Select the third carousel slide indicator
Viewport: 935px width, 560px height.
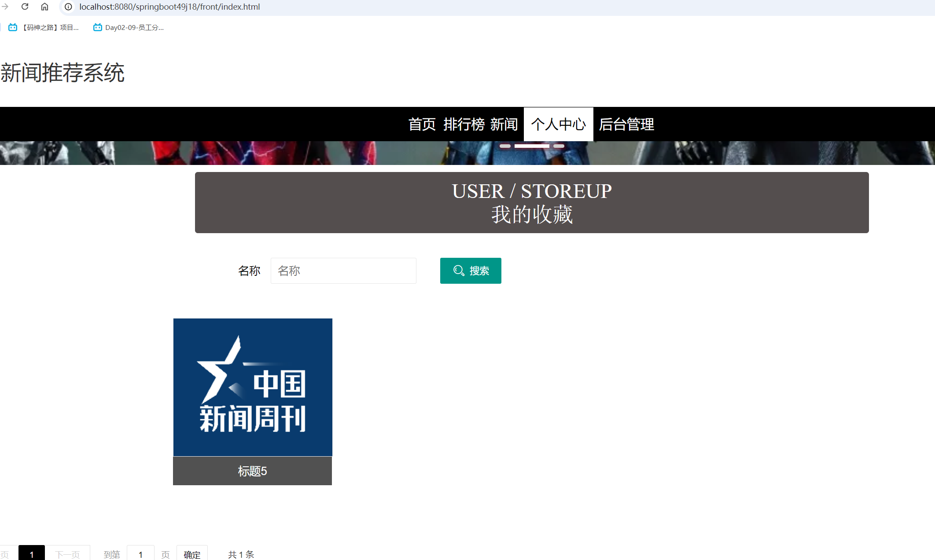559,146
